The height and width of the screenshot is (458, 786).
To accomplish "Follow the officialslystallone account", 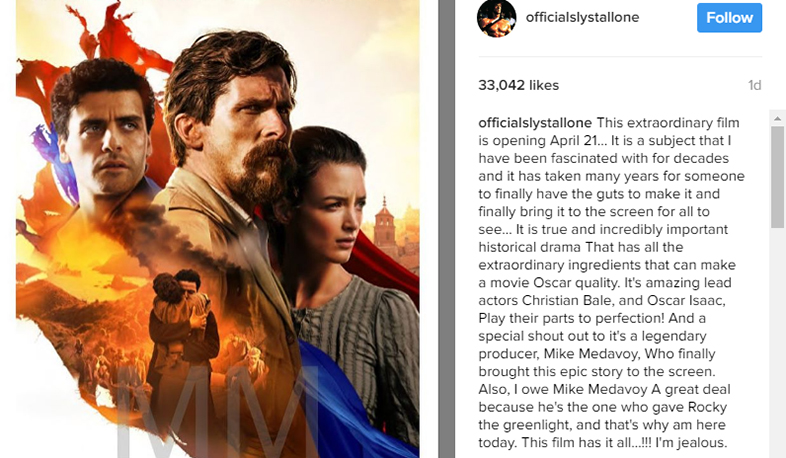I will click(729, 18).
